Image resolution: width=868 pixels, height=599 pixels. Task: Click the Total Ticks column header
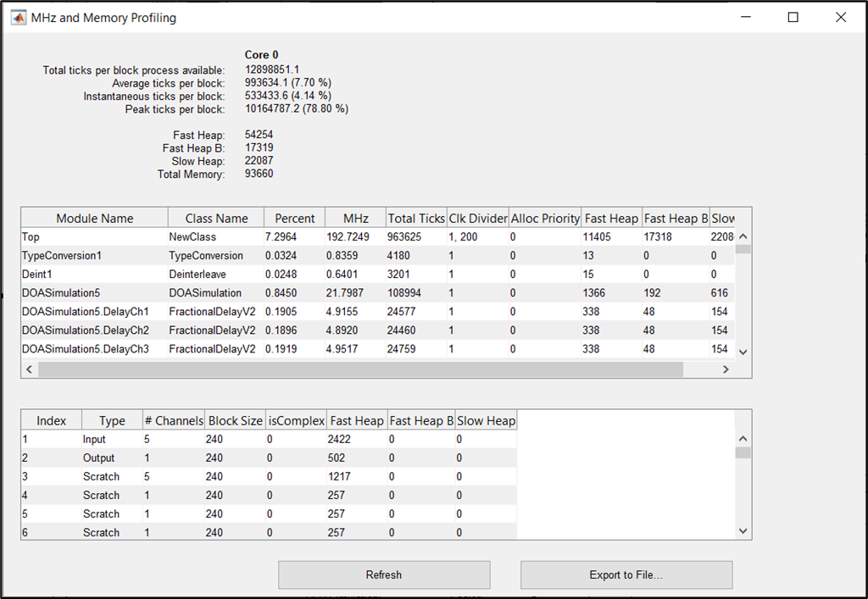[x=416, y=218]
